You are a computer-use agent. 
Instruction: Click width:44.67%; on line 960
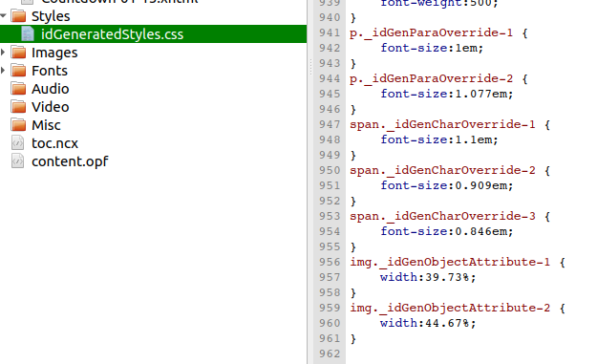(x=428, y=323)
